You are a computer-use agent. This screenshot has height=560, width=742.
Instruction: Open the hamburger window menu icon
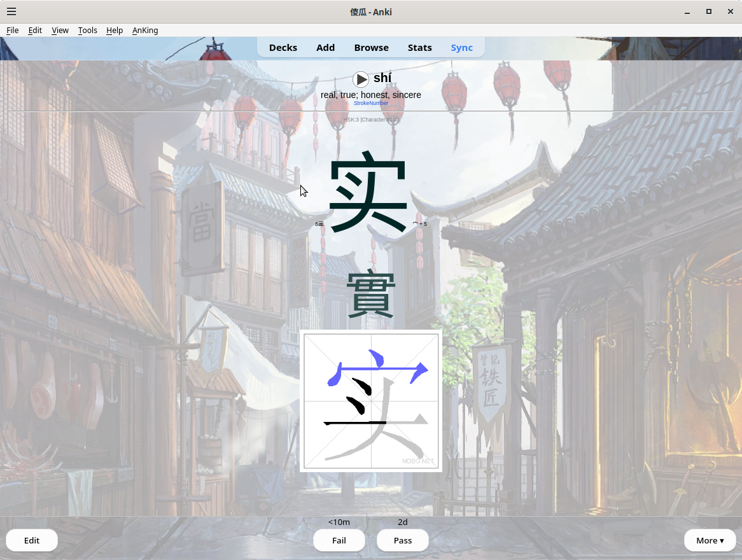[x=11, y=12]
